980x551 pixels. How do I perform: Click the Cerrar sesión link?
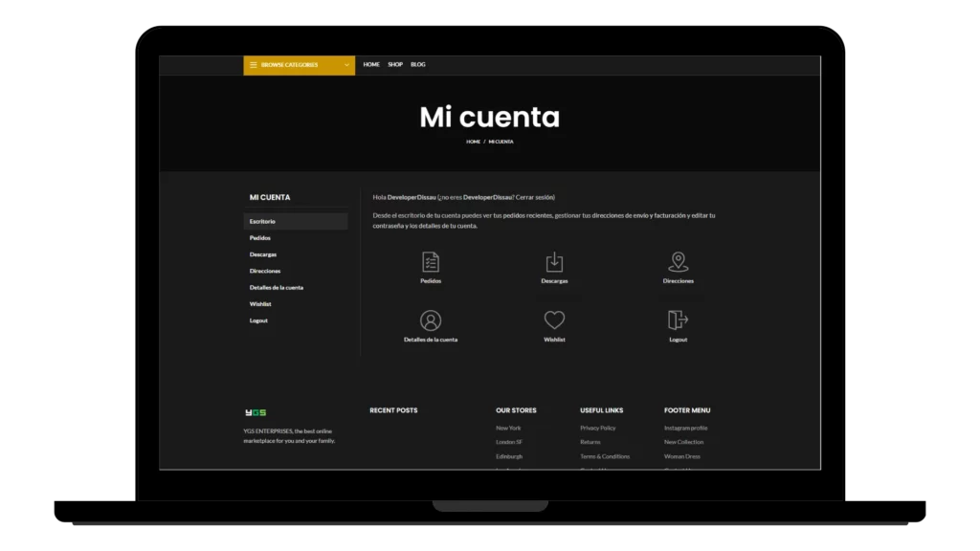(535, 197)
